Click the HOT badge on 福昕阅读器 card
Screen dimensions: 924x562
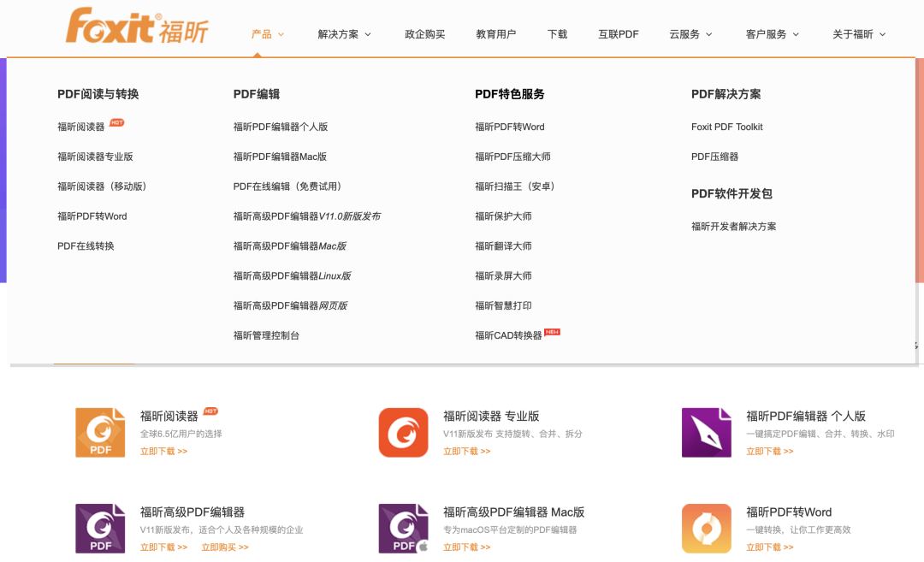coord(210,411)
